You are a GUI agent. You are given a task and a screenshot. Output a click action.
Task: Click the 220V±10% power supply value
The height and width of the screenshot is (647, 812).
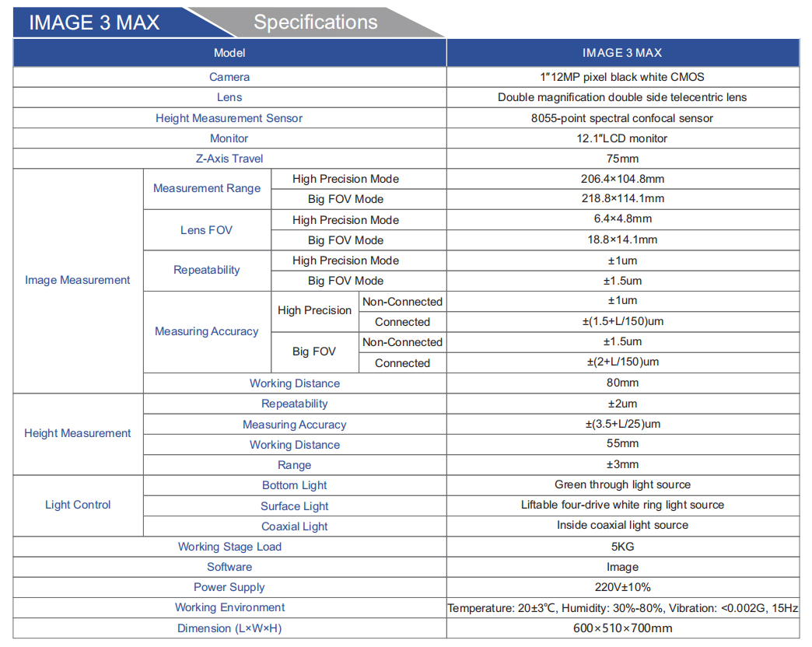(x=622, y=587)
